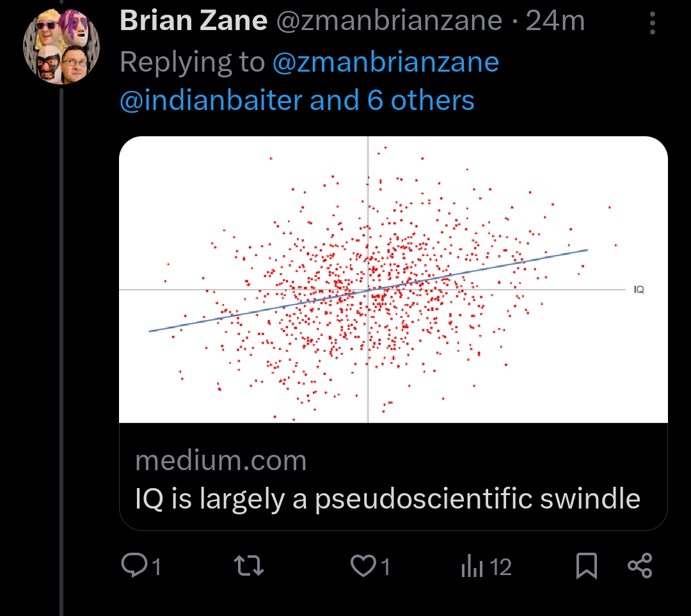Bookmark this tweet

tap(587, 565)
